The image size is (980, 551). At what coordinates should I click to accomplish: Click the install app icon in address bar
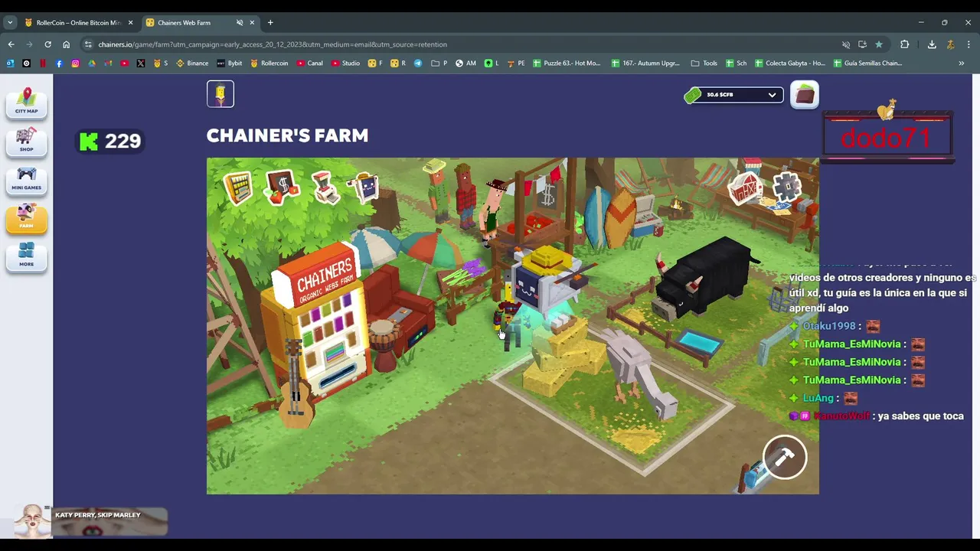coord(862,44)
